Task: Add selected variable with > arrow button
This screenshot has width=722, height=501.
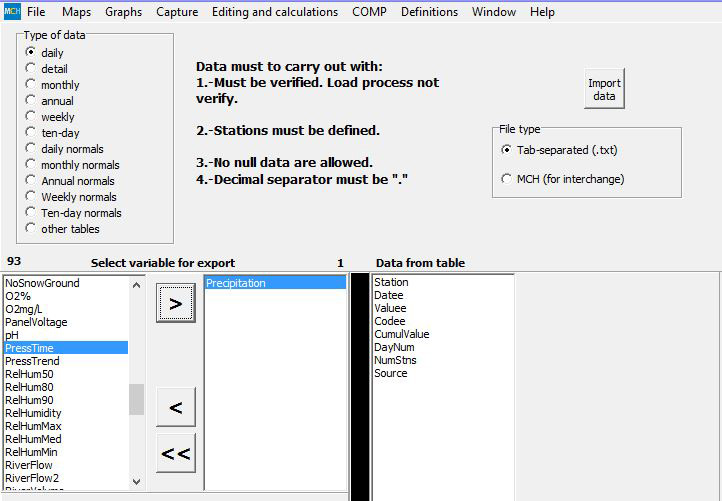Action: coord(176,303)
